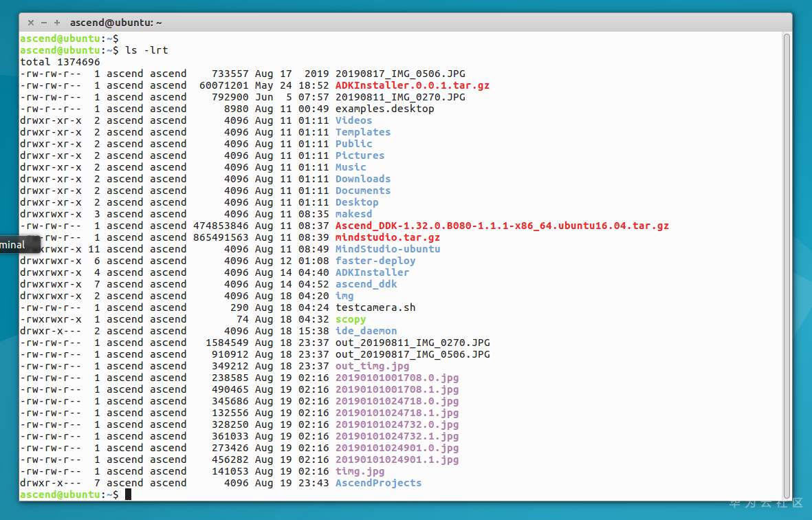Click the 'ls -lrt' command text
Image resolution: width=812 pixels, height=520 pixels.
(x=146, y=50)
